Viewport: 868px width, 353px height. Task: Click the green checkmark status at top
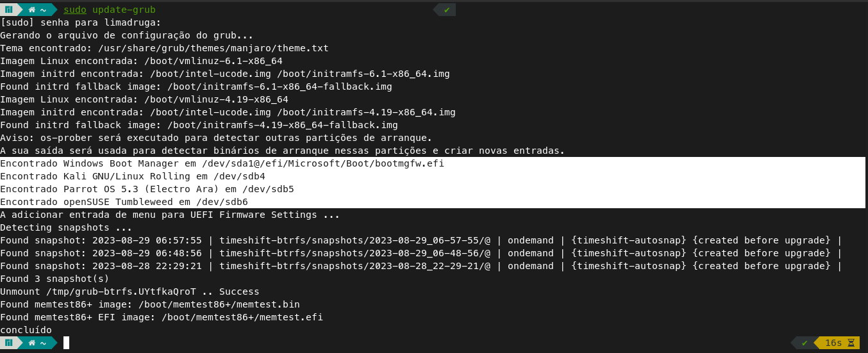[447, 10]
